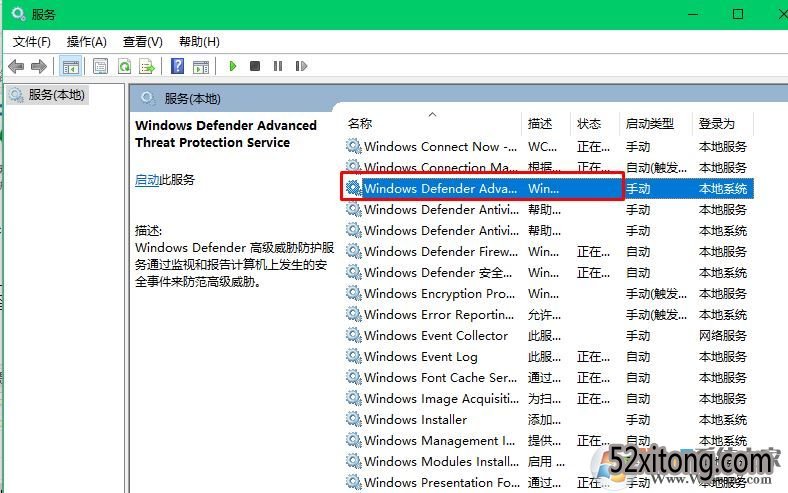The height and width of the screenshot is (493, 788).
Task: Maximize the 服务 window
Action: click(x=738, y=14)
